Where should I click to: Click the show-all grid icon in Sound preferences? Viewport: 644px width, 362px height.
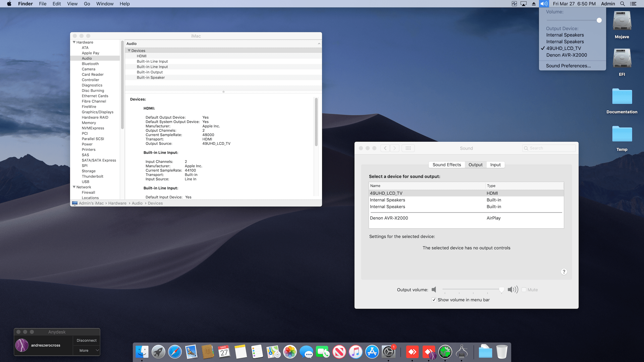408,148
